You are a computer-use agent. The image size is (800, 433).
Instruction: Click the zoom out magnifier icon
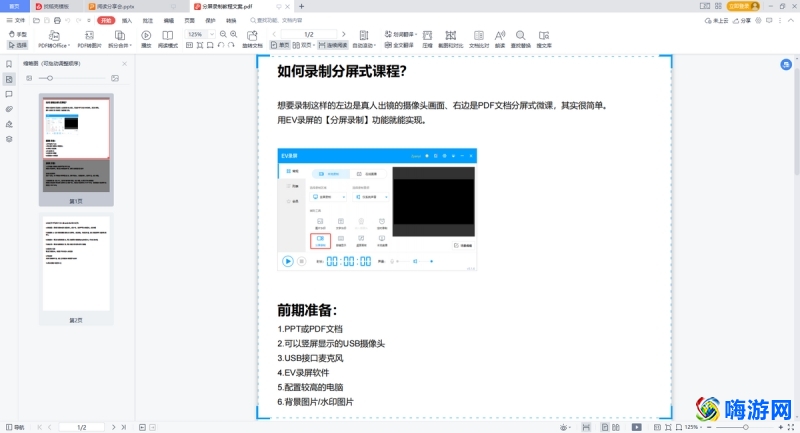(223, 34)
